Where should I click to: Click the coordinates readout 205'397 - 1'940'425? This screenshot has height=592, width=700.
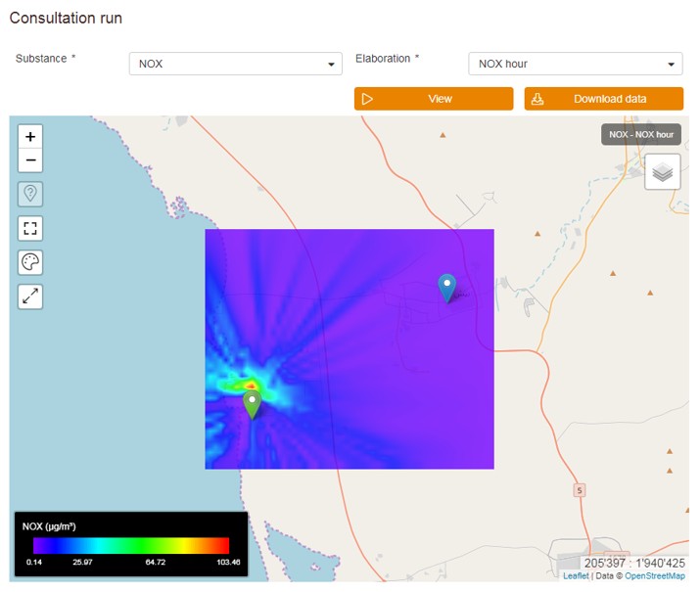coord(633,563)
